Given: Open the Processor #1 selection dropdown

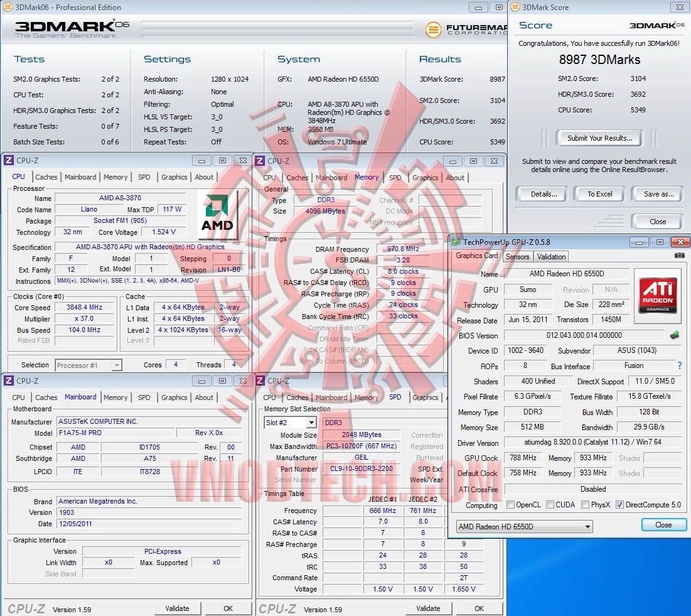Looking at the screenshot, I should click(88, 365).
